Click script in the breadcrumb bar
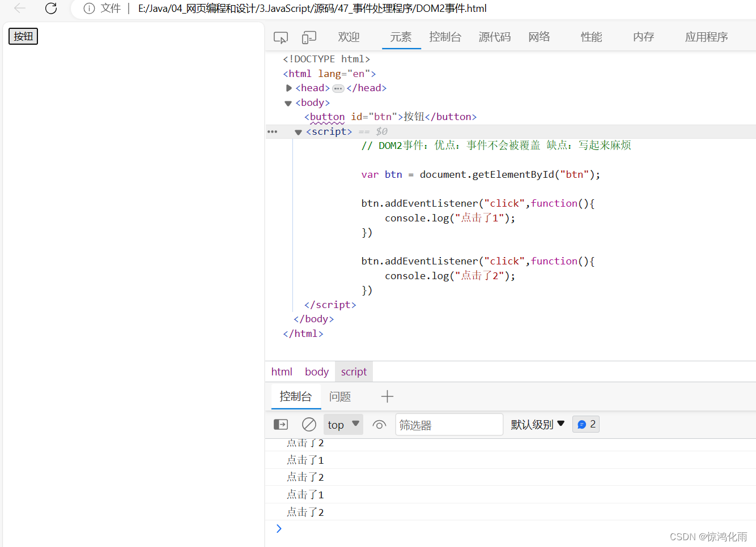Screen dimensions: 756x547 (354, 371)
